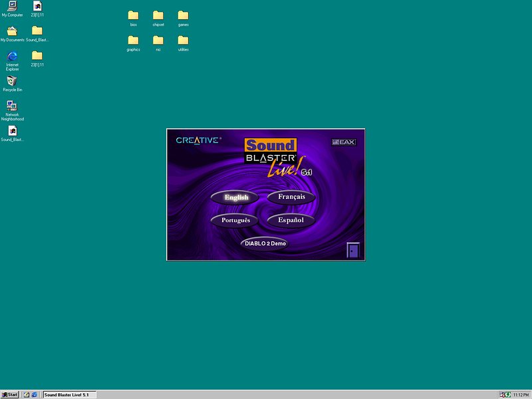Viewport: 532px width, 399px height.
Task: Select Español as the language
Action: 291,220
